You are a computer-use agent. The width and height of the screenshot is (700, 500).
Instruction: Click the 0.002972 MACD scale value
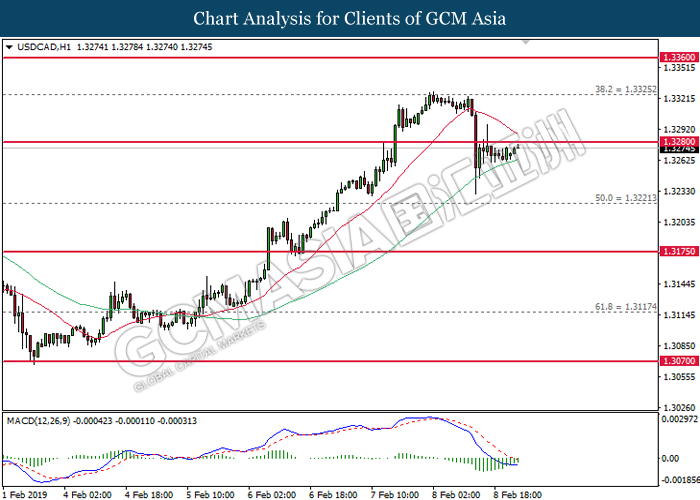pyautogui.click(x=679, y=419)
